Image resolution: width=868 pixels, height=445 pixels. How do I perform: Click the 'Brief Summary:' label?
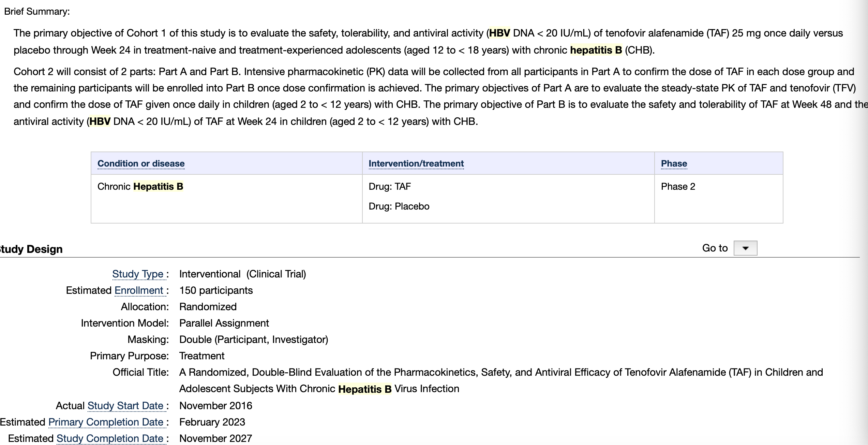[37, 12]
